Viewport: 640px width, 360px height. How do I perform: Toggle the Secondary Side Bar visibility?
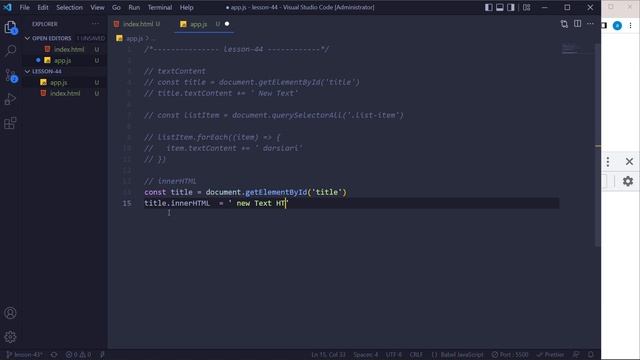(511, 7)
